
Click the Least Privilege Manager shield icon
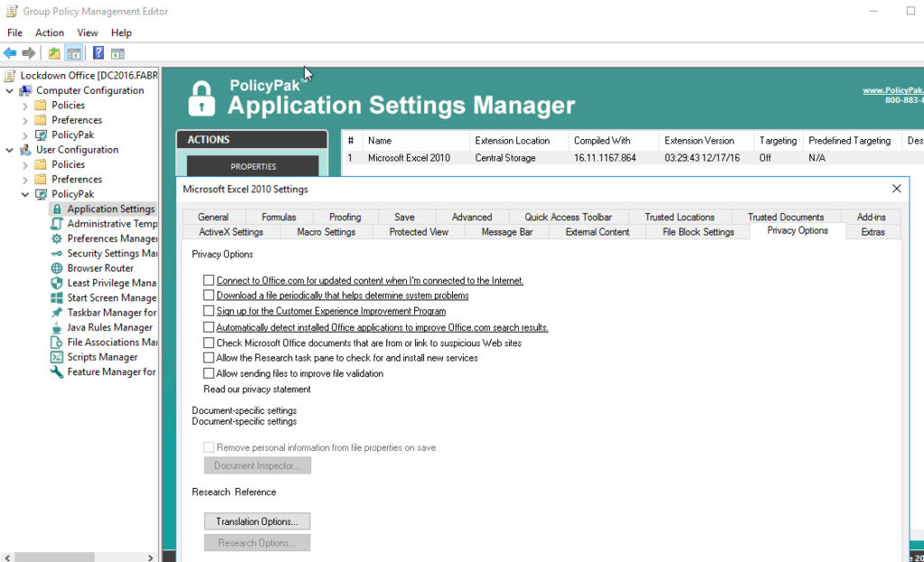pyautogui.click(x=57, y=282)
